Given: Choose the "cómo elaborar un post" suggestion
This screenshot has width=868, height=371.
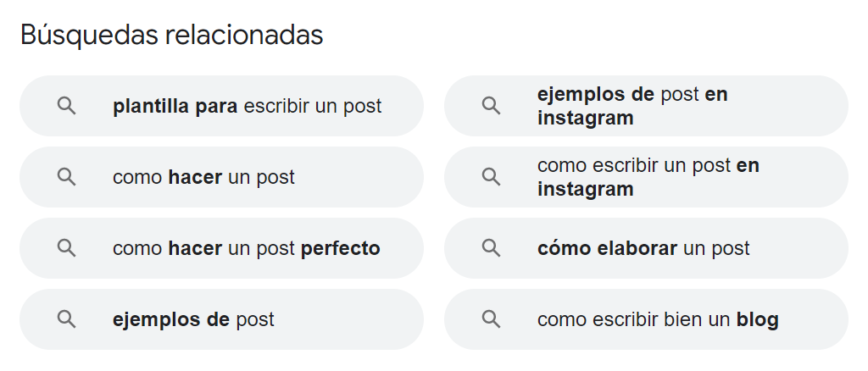Looking at the screenshot, I should click(643, 248).
